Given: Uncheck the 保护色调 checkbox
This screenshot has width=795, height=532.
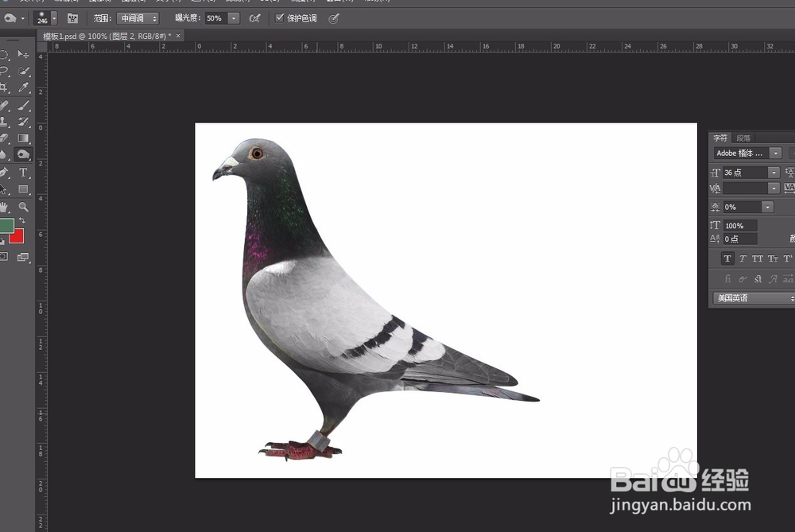Looking at the screenshot, I should point(279,18).
